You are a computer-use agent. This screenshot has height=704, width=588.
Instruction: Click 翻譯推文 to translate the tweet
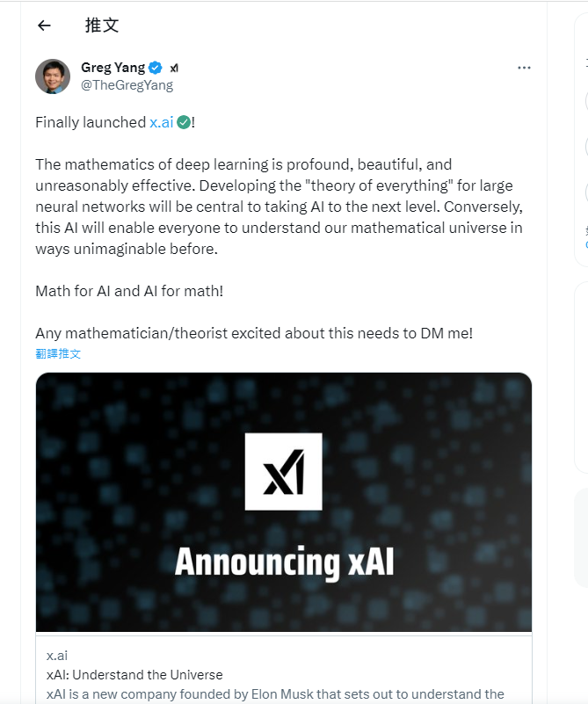[x=58, y=354]
